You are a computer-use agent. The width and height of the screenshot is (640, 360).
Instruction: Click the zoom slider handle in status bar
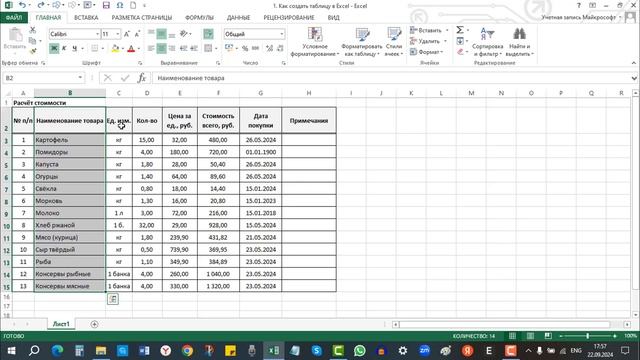click(x=588, y=336)
